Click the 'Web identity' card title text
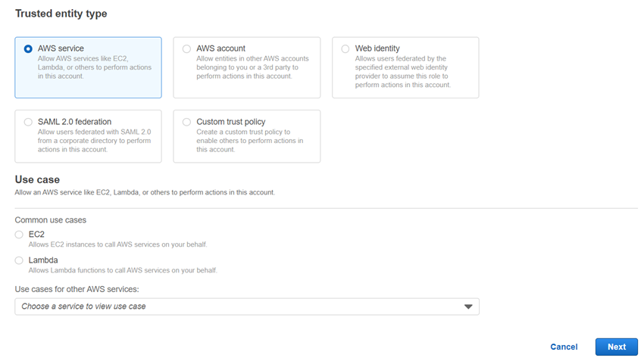644x364 pixels. pyautogui.click(x=377, y=48)
